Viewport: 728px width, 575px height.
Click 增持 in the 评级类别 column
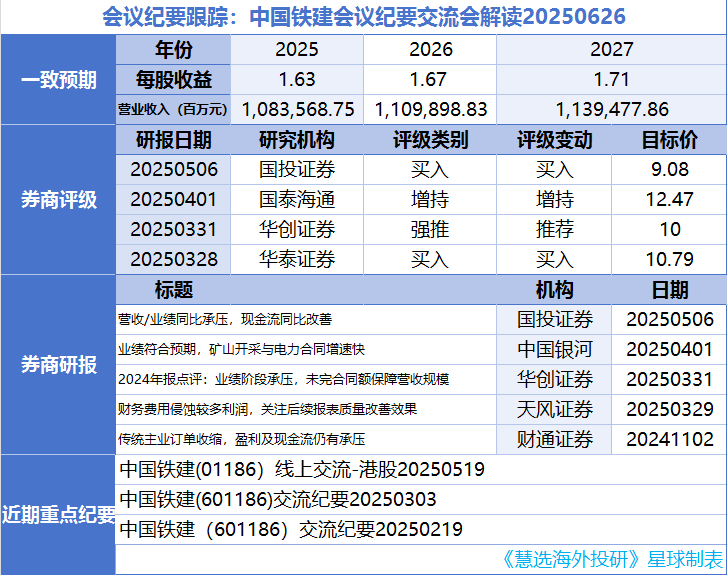pyautogui.click(x=430, y=200)
